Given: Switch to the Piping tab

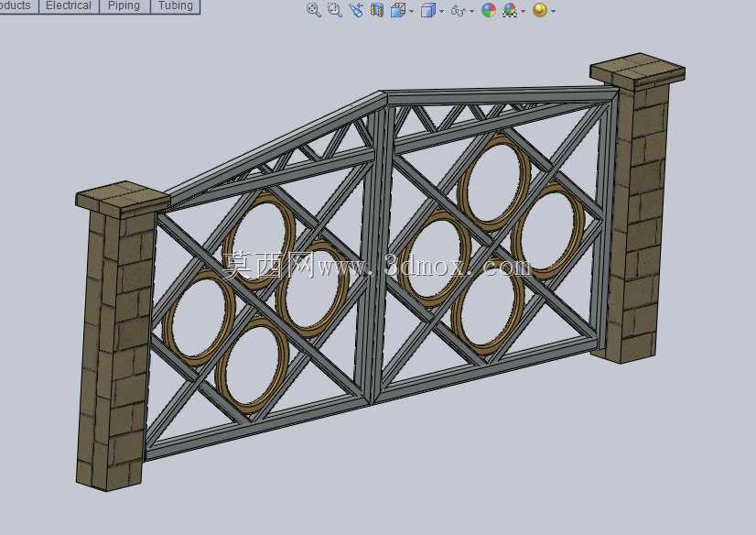Looking at the screenshot, I should coord(124,5).
